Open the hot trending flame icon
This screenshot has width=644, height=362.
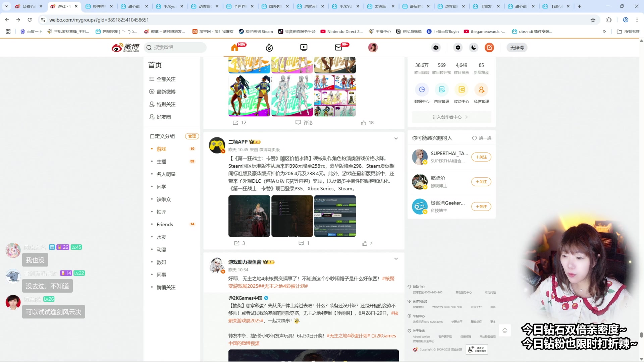(x=269, y=48)
